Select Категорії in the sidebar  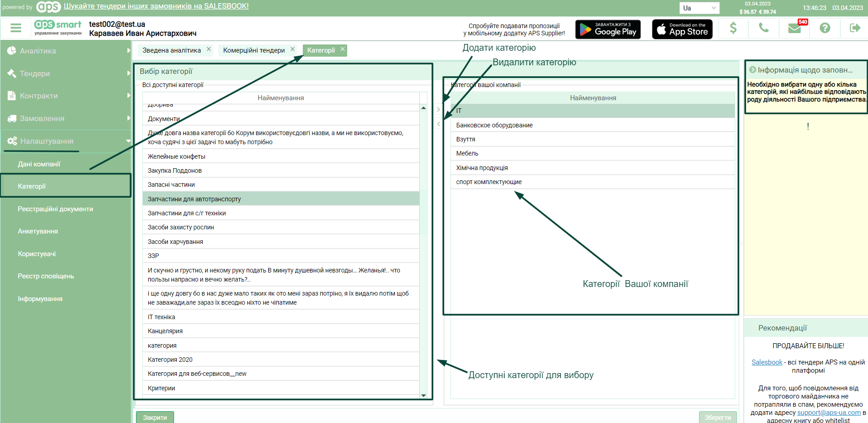tap(66, 186)
